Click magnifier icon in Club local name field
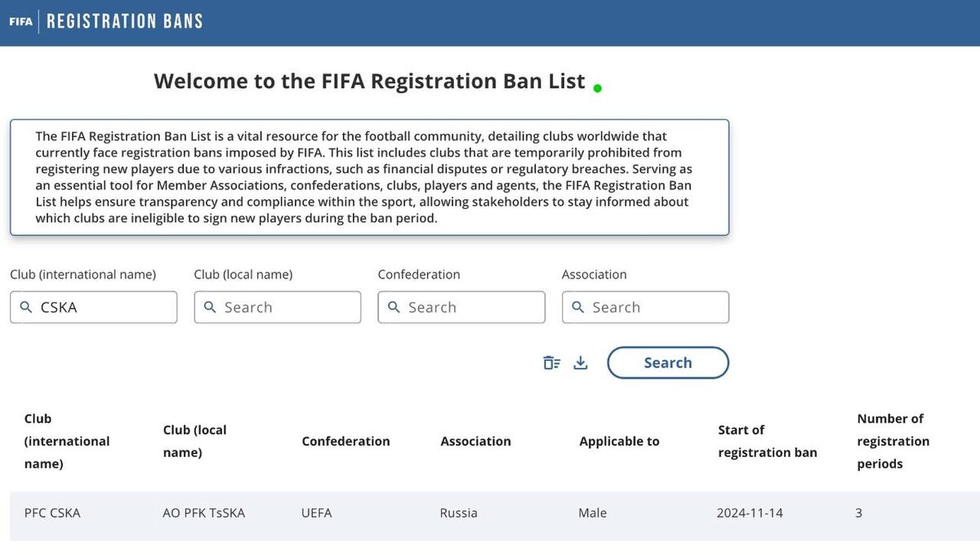Image resolution: width=980 pixels, height=555 pixels. tap(210, 308)
